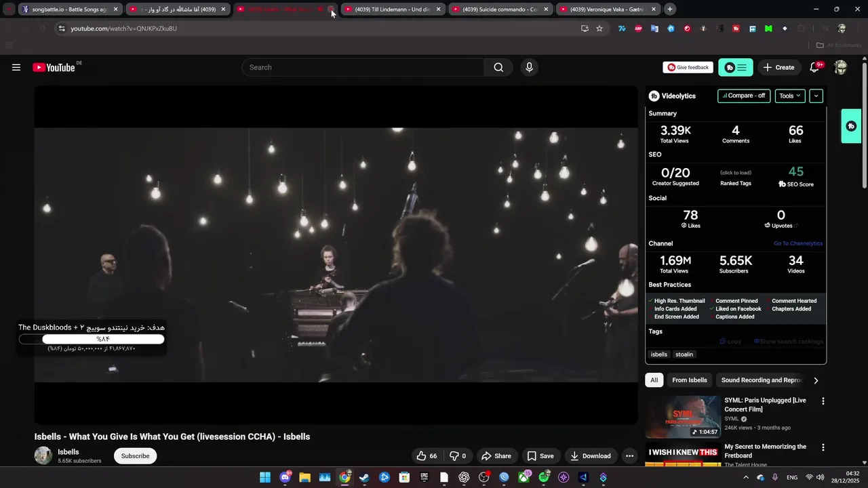
Task: Click the Share button
Action: tap(496, 456)
